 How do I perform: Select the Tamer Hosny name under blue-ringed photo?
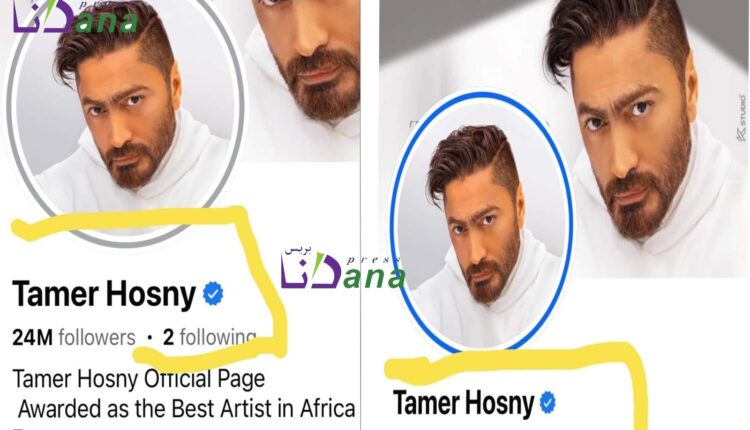point(463,403)
